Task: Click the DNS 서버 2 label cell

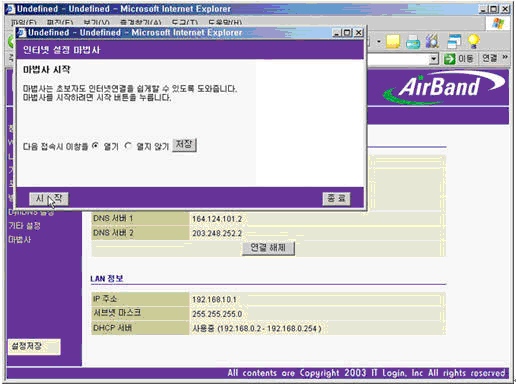Action: click(140, 233)
